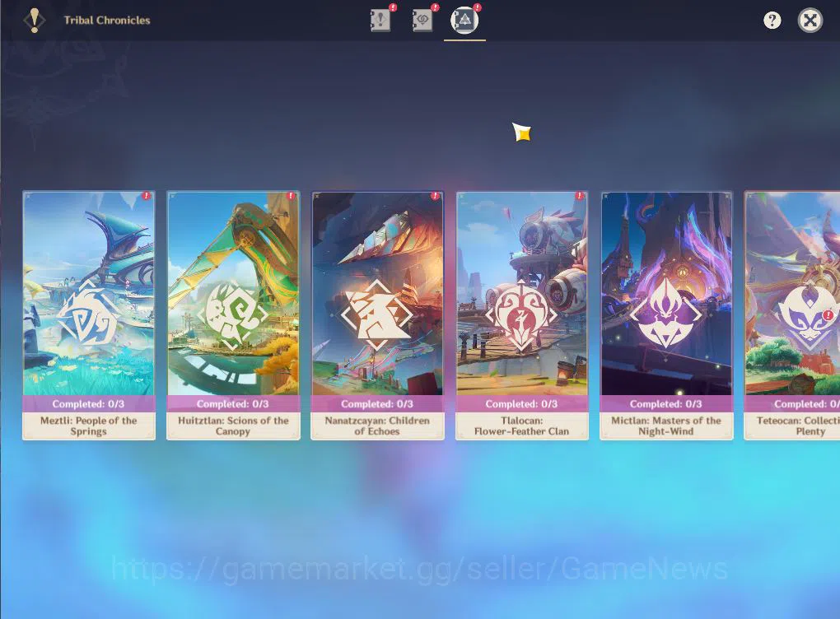Click the red alert badge on Nanatzcayan card
The height and width of the screenshot is (619, 840).
pos(435,196)
